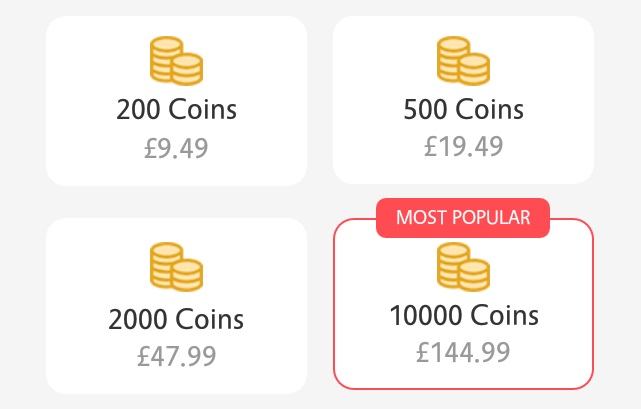The width and height of the screenshot is (641, 409).
Task: Select the 500 Coins title text
Action: coord(463,108)
